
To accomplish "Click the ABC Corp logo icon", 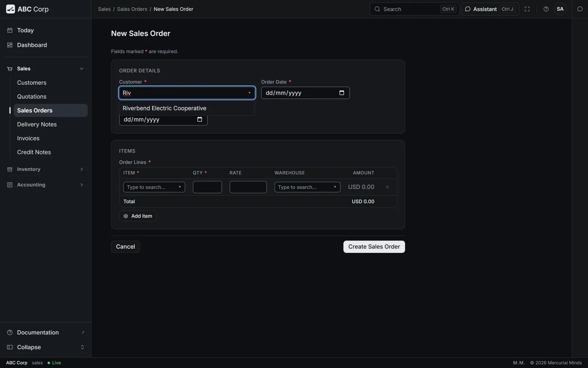I will pyautogui.click(x=11, y=9).
